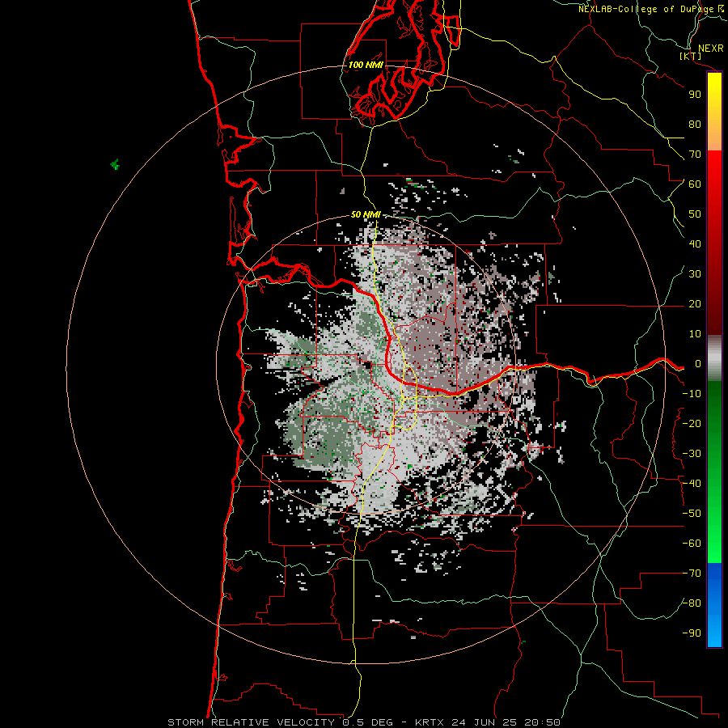This screenshot has height=728, width=728.
Task: Click the bright green segment of the color bar
Action: (714, 548)
